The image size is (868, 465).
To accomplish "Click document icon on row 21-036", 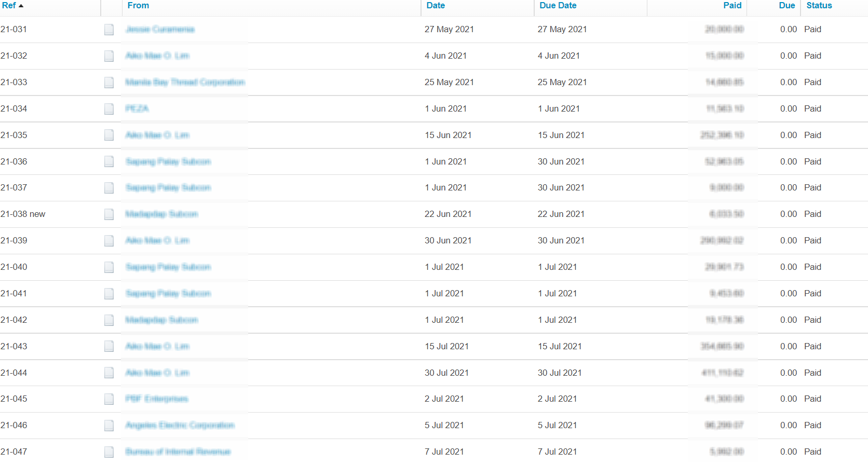I will [x=109, y=162].
